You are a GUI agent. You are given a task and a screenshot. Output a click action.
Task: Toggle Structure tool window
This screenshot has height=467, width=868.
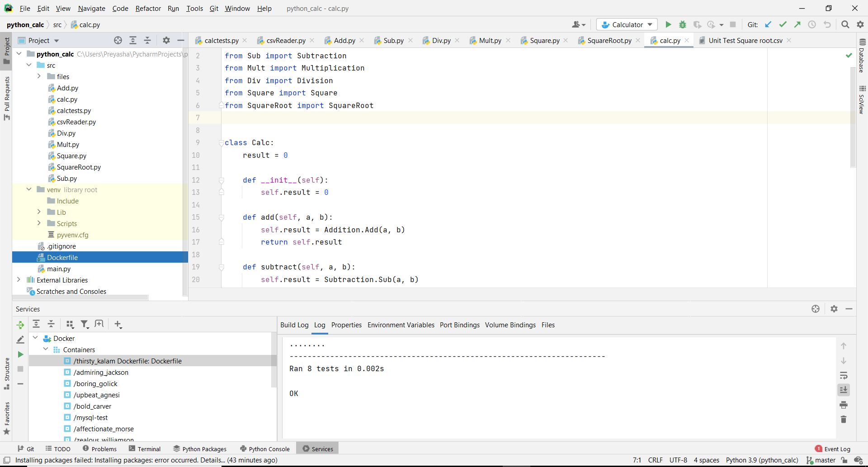pyautogui.click(x=6, y=373)
